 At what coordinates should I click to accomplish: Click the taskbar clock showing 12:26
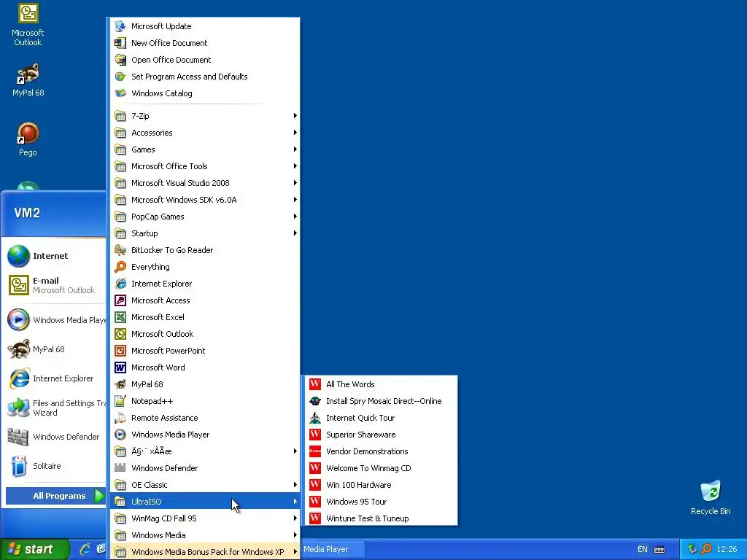[727, 550]
